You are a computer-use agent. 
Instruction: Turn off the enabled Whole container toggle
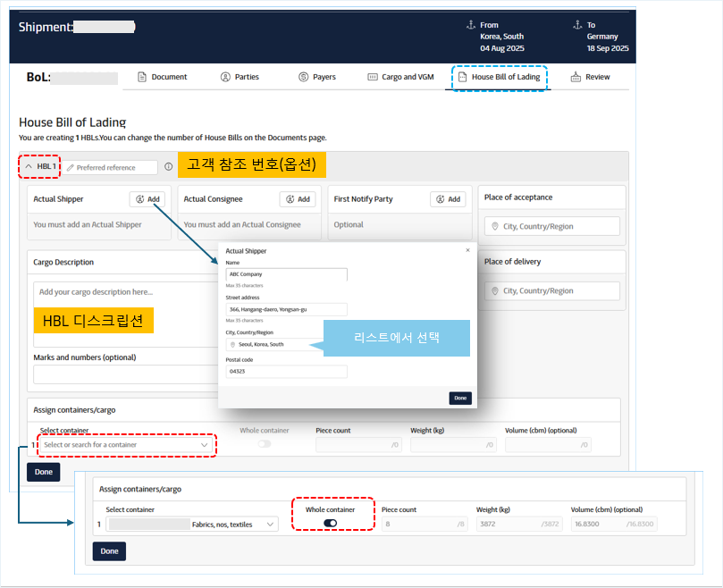coord(330,524)
